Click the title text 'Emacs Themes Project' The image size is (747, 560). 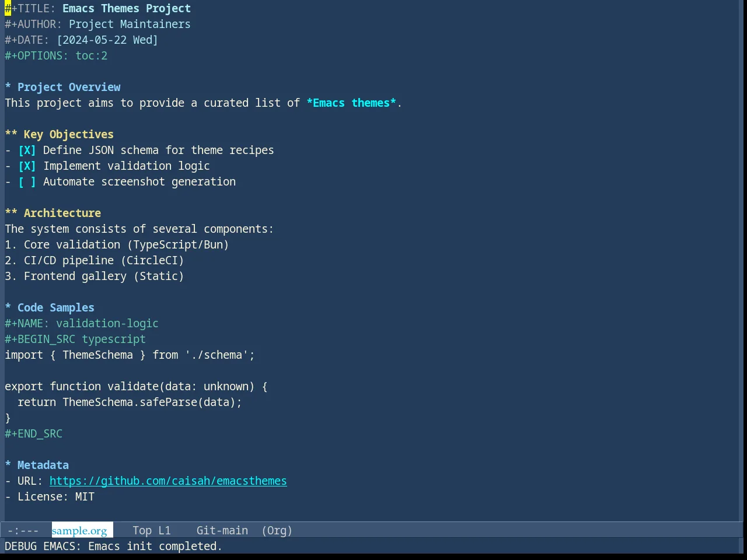(x=127, y=9)
